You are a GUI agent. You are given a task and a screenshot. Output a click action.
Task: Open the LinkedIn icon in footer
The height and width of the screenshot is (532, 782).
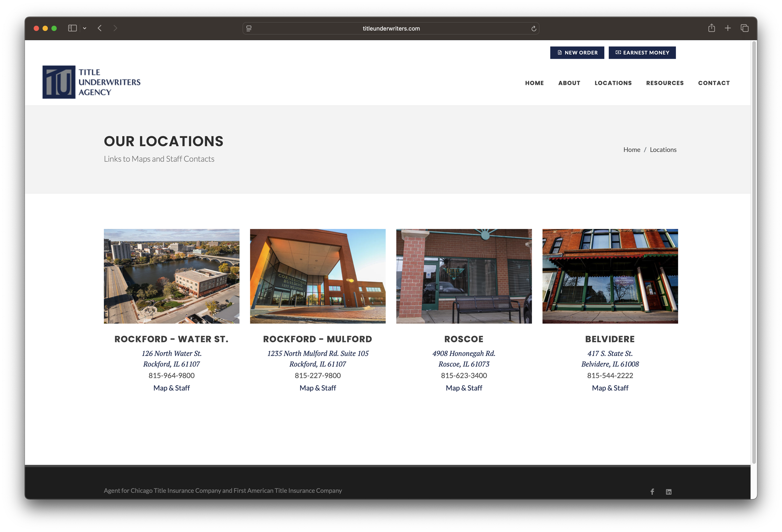pos(668,492)
